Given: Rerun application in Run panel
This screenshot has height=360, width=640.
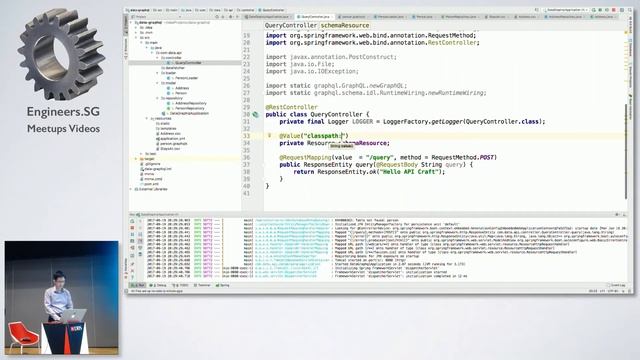Looking at the screenshot, I should click(x=132, y=221).
